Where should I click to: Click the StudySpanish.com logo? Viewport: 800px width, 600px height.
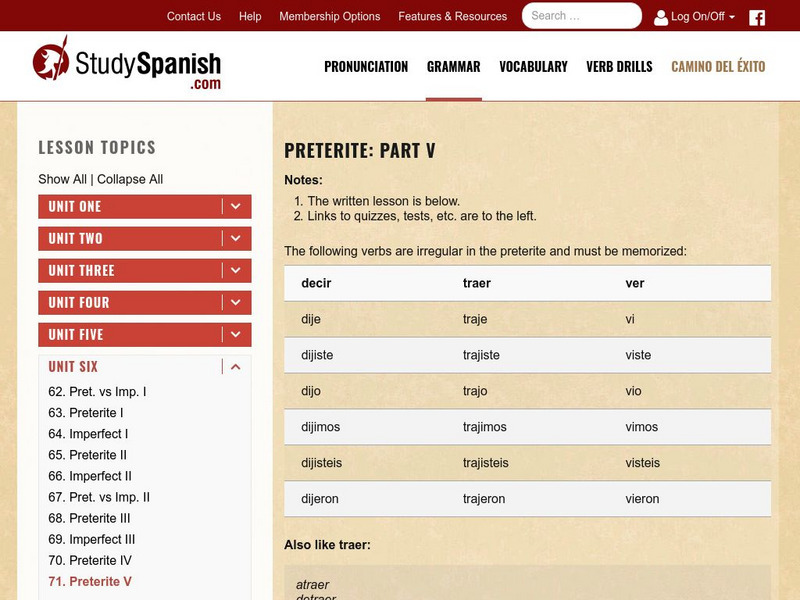(x=127, y=66)
